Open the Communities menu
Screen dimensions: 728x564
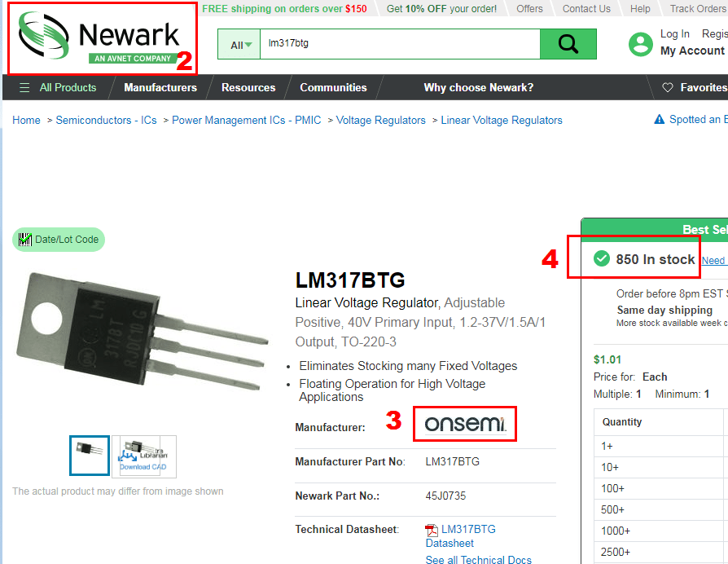[333, 87]
